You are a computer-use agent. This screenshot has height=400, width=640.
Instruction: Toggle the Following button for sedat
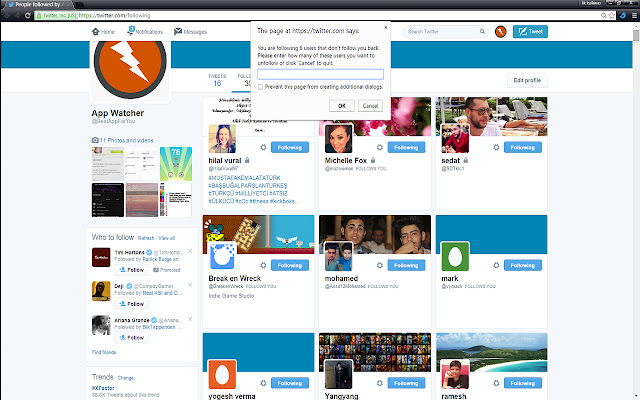click(519, 147)
